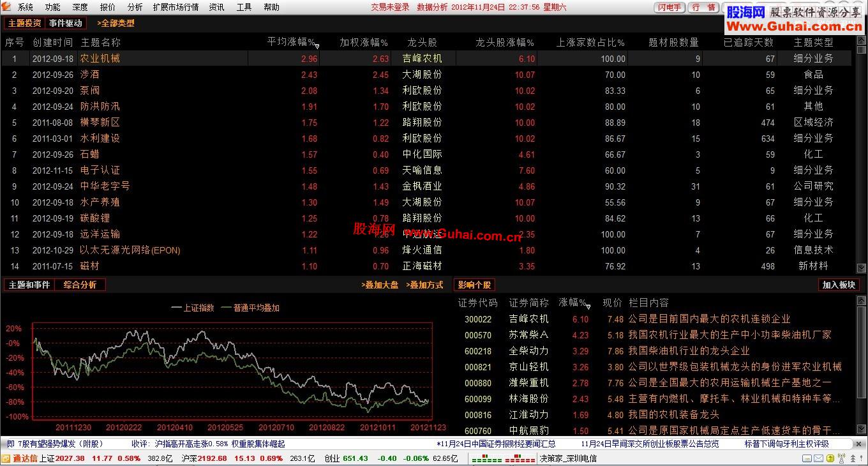Switch to the 主题投资 tab
Viewport: 868px width, 466px height.
coord(24,23)
